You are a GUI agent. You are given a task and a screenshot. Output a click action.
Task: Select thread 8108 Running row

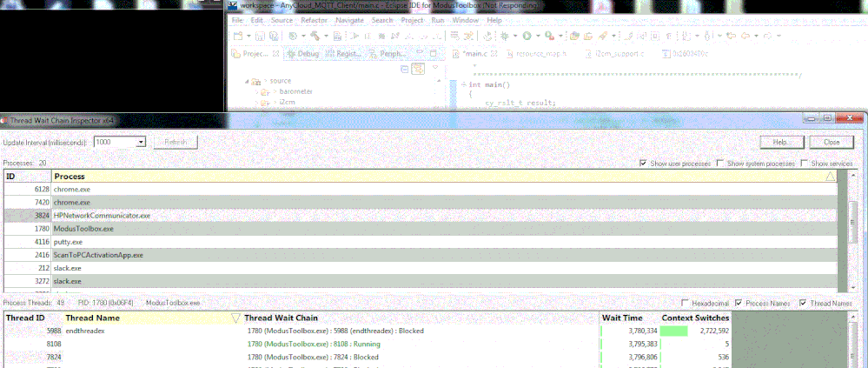368,345
